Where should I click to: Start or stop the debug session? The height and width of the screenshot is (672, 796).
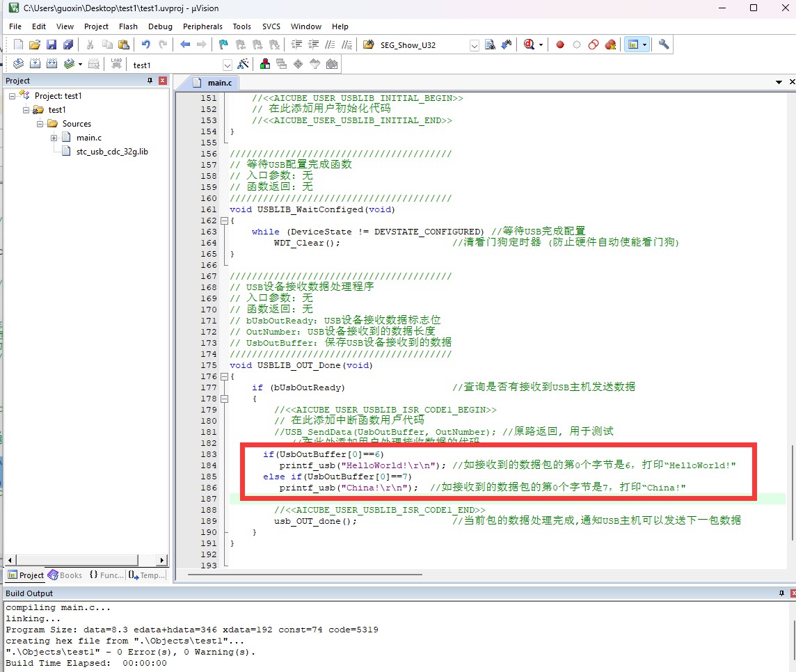pyautogui.click(x=529, y=45)
